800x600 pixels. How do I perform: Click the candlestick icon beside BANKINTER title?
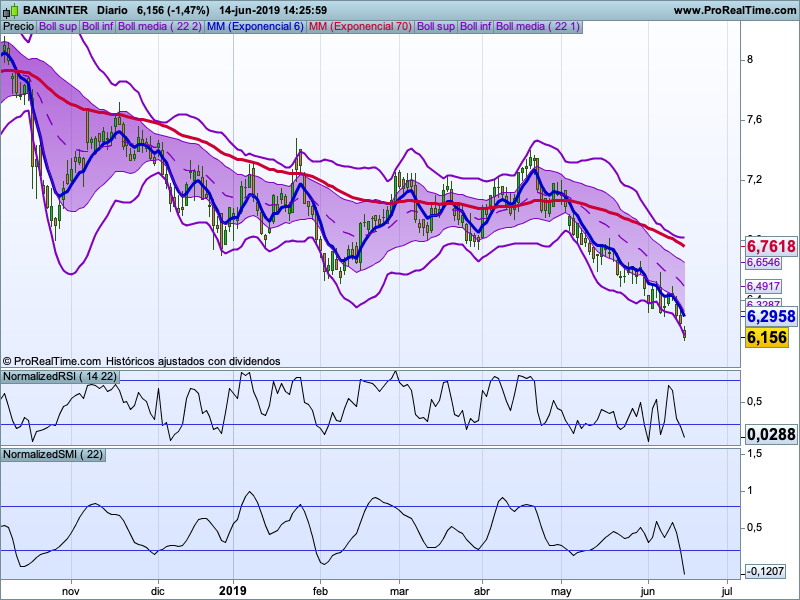[x=11, y=10]
